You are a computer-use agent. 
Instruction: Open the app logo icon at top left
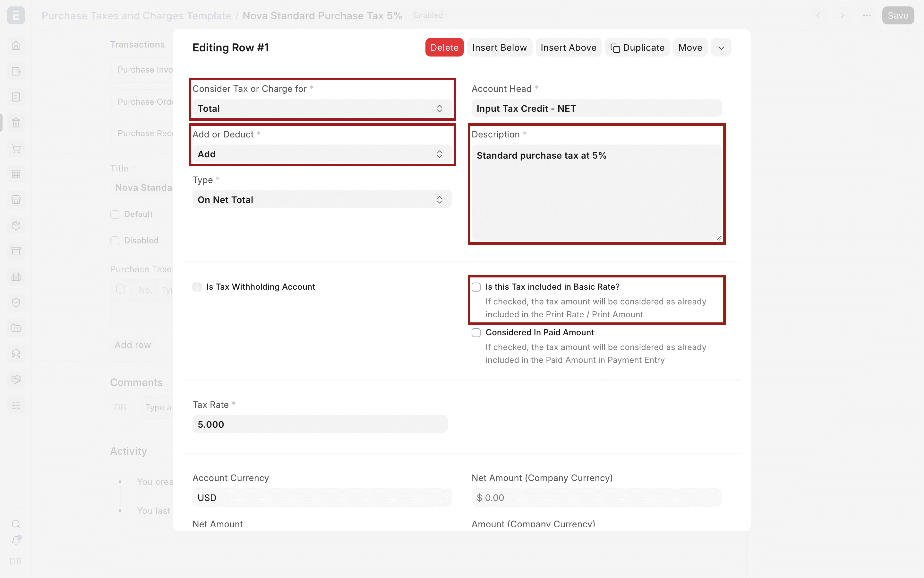(16, 16)
